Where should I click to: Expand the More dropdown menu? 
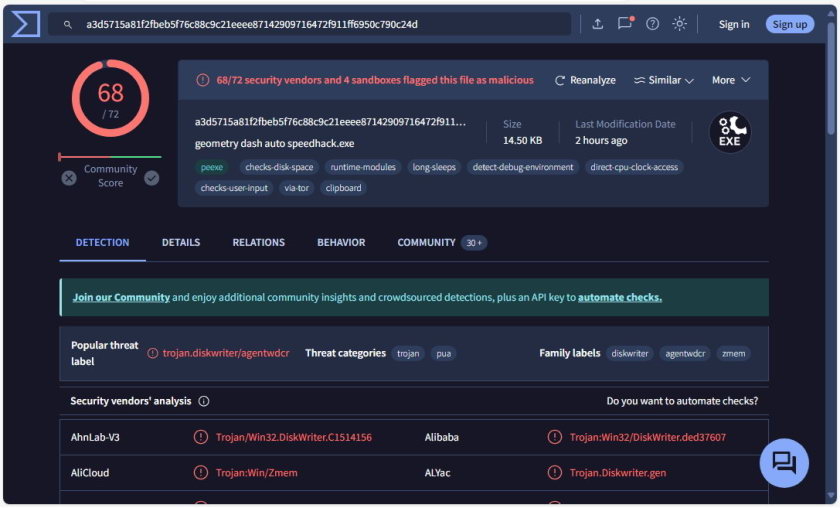click(731, 80)
